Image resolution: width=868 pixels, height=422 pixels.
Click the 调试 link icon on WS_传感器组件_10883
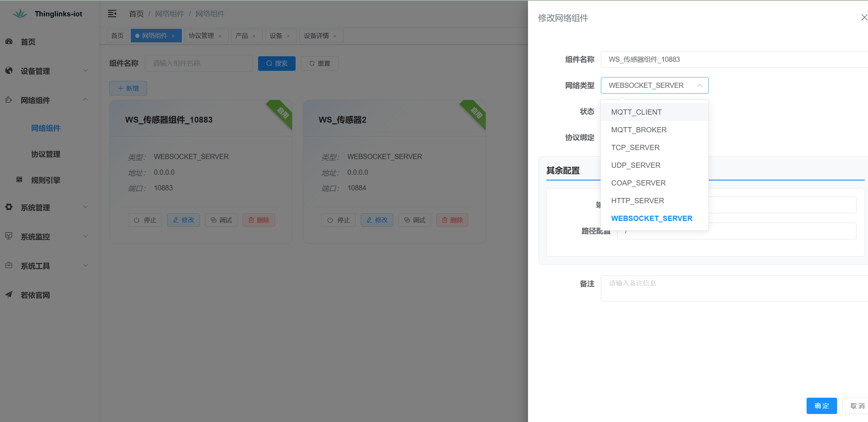pyautogui.click(x=213, y=220)
